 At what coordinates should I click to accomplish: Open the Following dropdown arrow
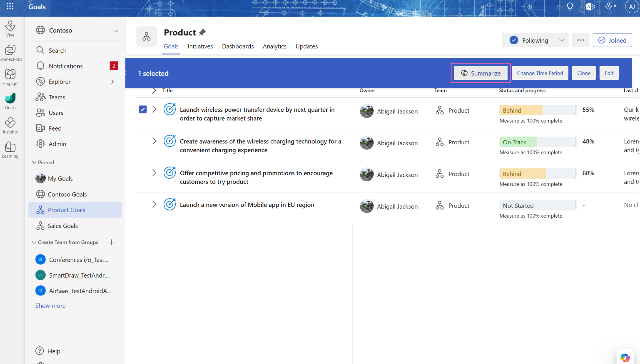tap(562, 40)
